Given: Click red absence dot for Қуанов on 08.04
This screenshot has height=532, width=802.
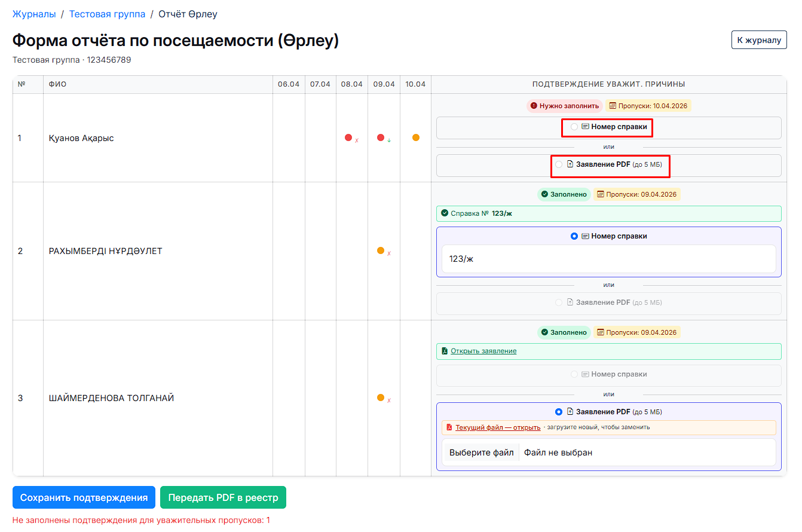Looking at the screenshot, I should tap(348, 137).
